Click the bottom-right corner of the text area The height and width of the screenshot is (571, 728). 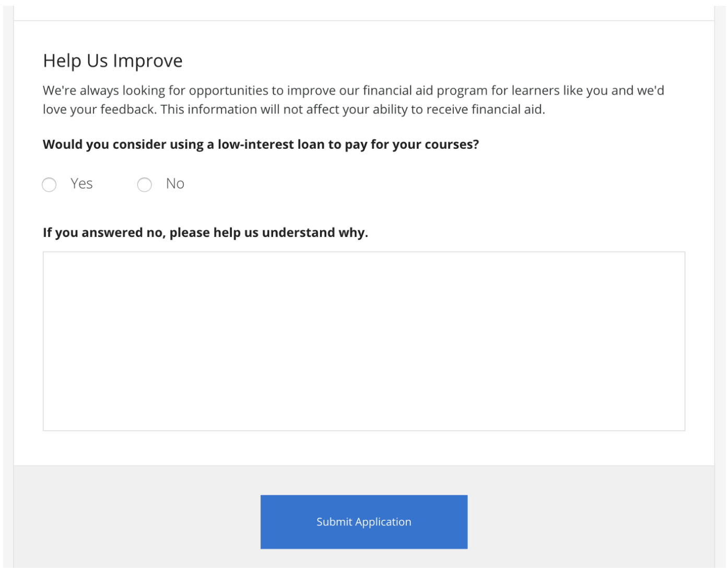[681, 427]
